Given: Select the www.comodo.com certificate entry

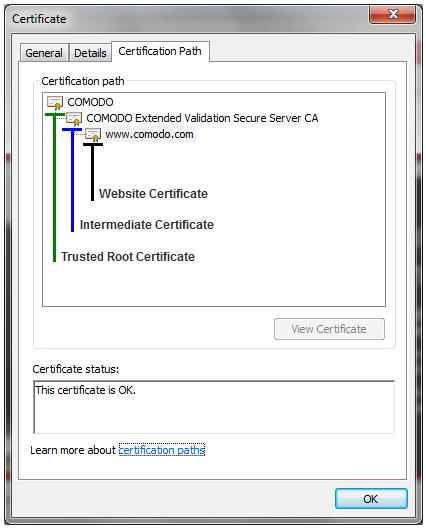Looking at the screenshot, I should tap(149, 134).
